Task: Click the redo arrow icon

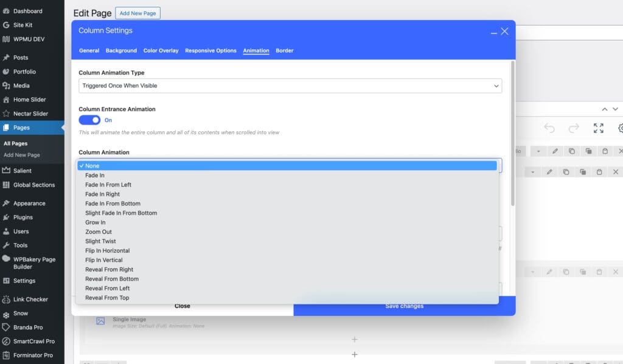Action: 574,128
